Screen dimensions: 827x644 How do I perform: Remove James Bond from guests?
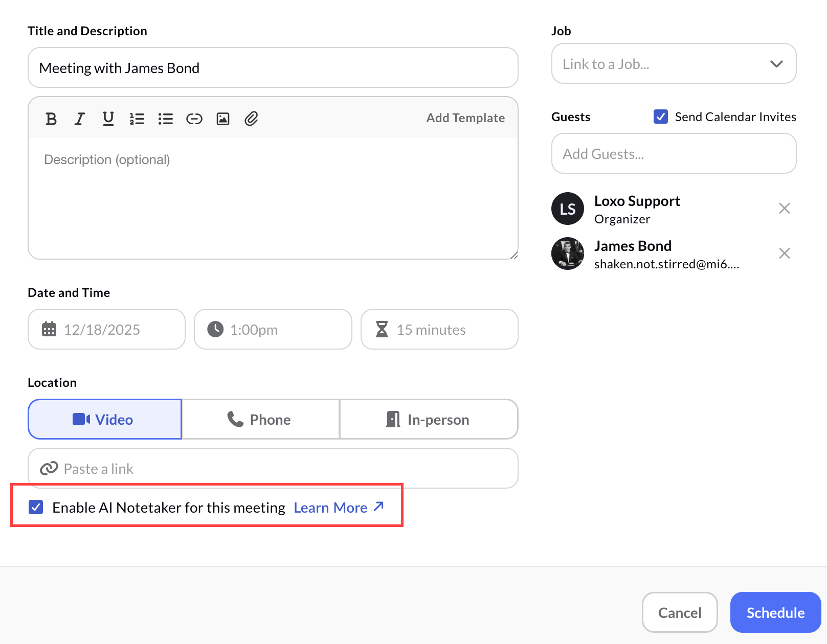point(785,253)
